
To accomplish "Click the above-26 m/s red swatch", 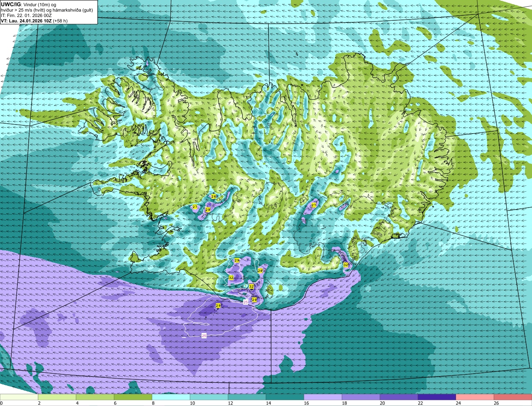I will point(513,397).
